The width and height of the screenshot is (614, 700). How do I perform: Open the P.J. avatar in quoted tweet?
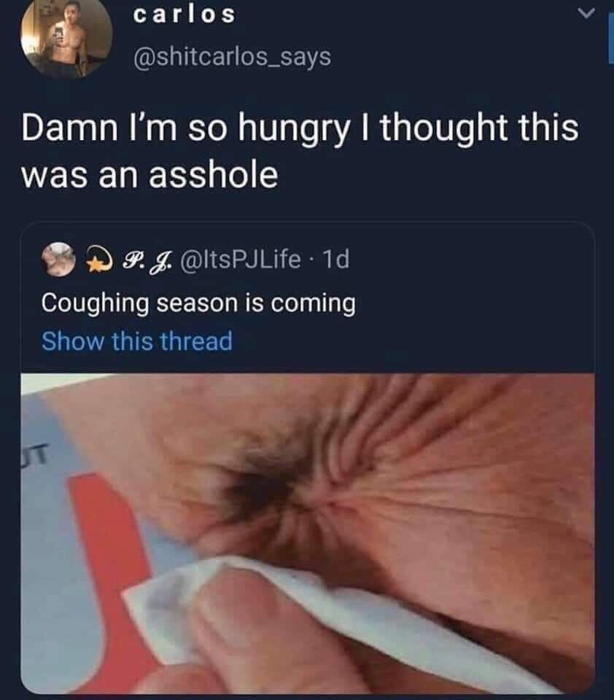pos(58,260)
